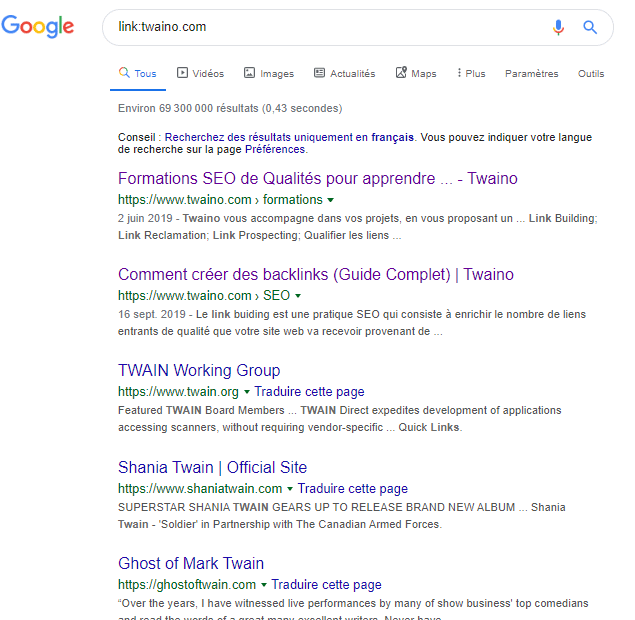Open 'Formations SEO de Qualités pour apprendre' result
This screenshot has height=620, width=635.
click(x=318, y=179)
